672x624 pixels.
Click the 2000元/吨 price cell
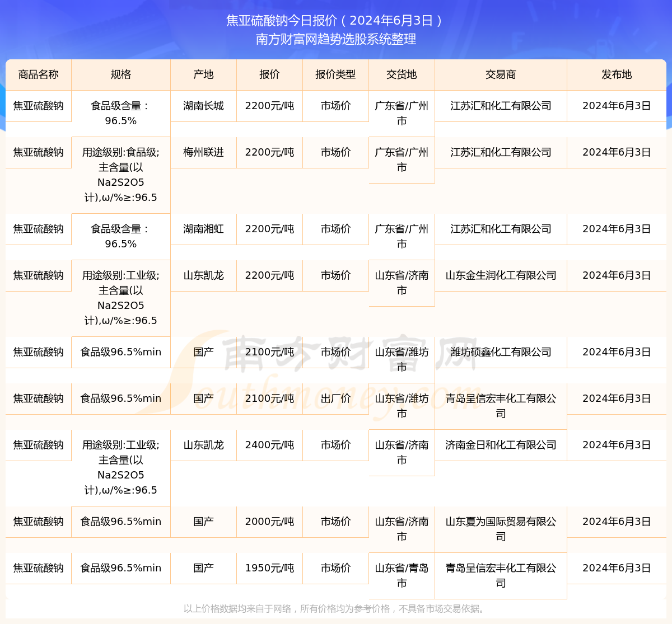pyautogui.click(x=269, y=522)
